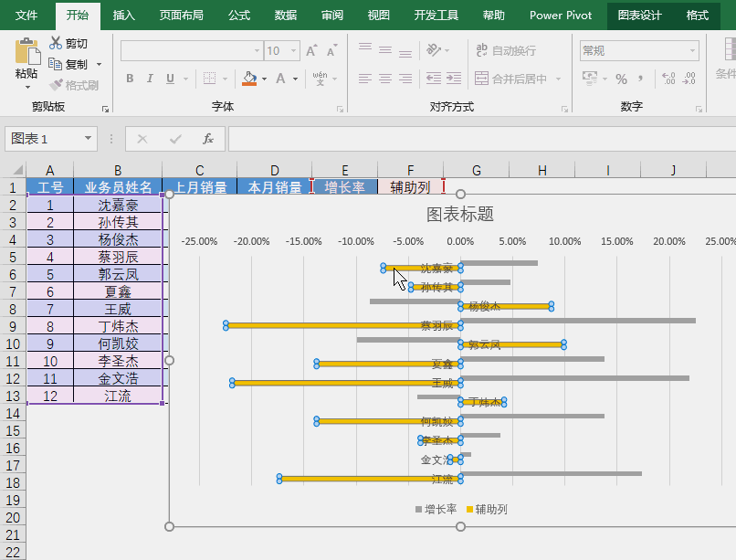
Task: Decrease indent
Action: (433, 79)
